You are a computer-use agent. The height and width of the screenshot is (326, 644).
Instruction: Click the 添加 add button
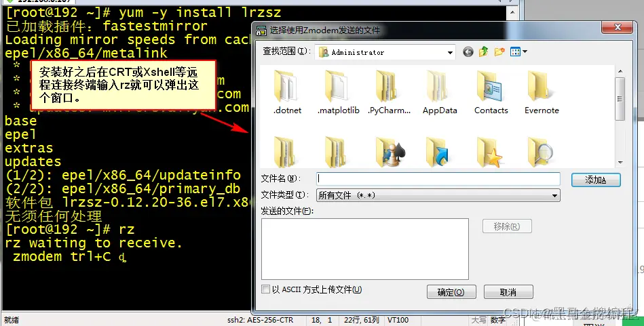[x=596, y=180]
